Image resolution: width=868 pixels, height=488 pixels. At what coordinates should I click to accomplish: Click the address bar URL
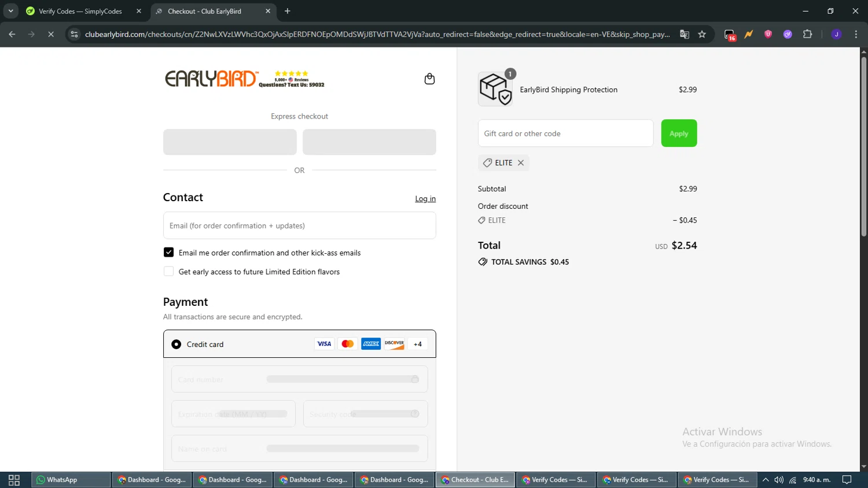click(377, 34)
